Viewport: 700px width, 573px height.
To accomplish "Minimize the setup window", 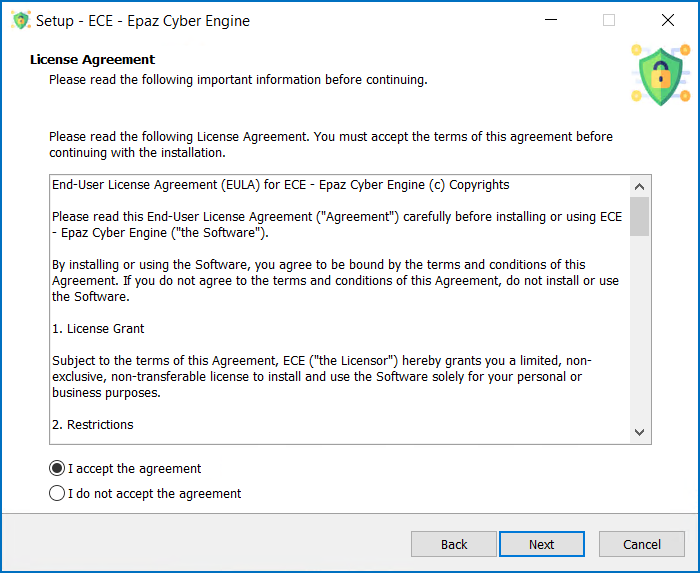I will pos(551,20).
